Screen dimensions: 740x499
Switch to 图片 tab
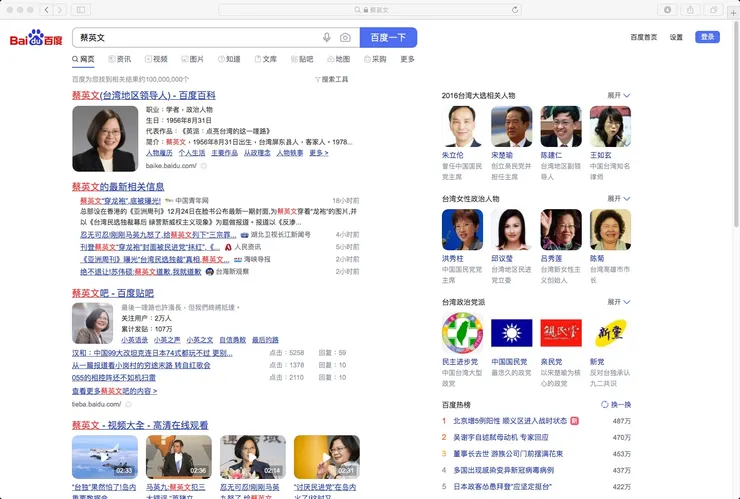[193, 59]
